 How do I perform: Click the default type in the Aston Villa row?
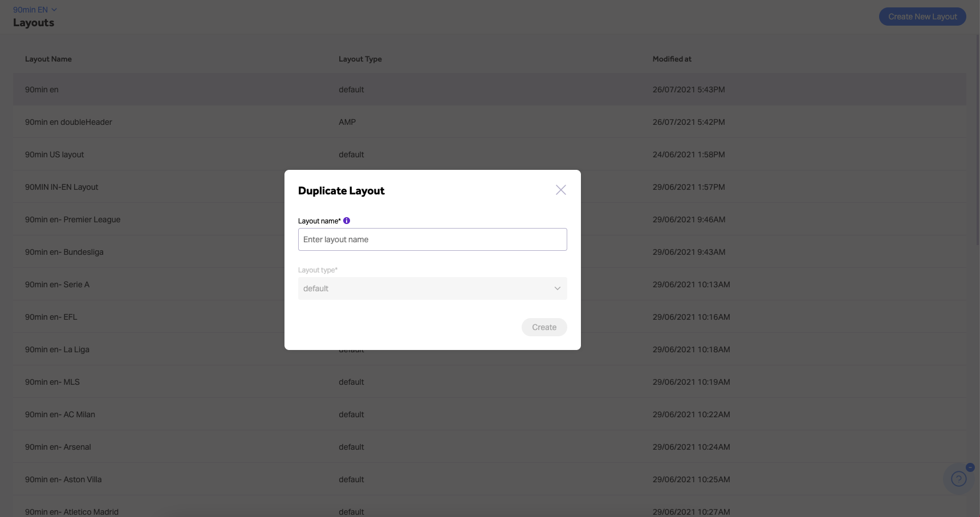click(x=351, y=479)
